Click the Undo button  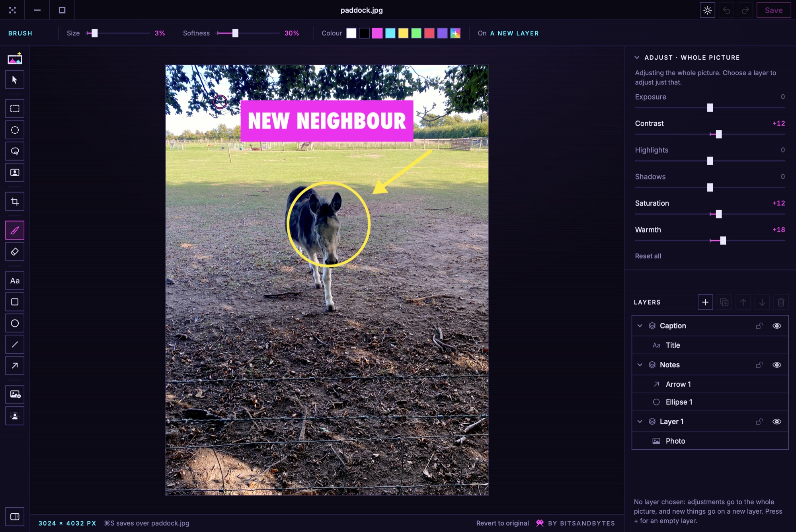point(726,10)
